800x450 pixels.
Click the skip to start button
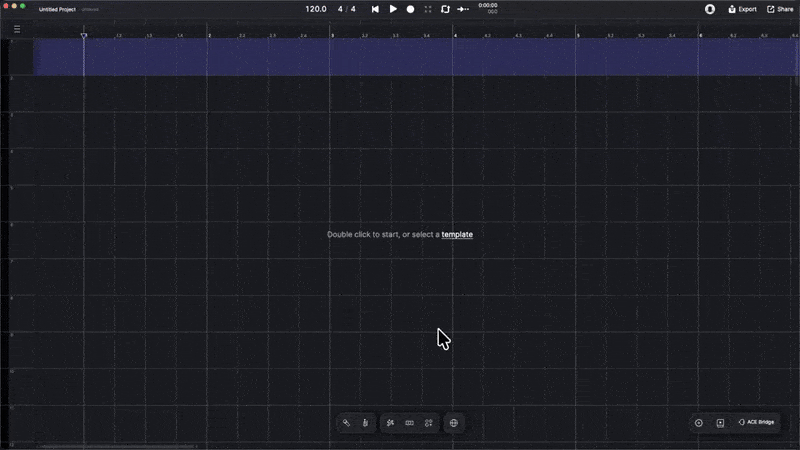coord(375,9)
